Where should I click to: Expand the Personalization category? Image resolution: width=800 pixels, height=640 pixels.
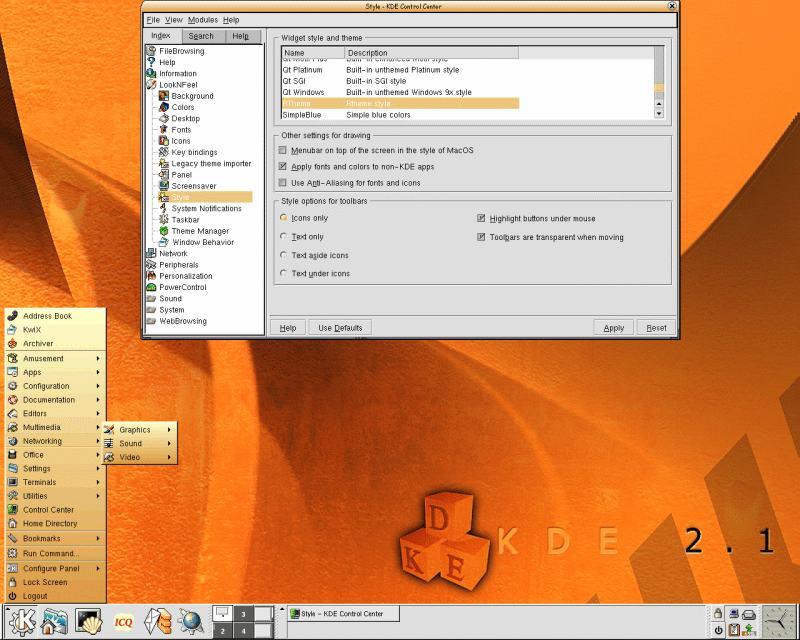pyautogui.click(x=179, y=276)
